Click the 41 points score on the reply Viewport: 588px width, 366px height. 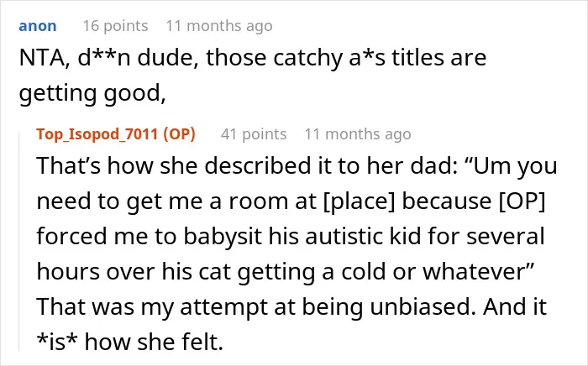pyautogui.click(x=254, y=134)
